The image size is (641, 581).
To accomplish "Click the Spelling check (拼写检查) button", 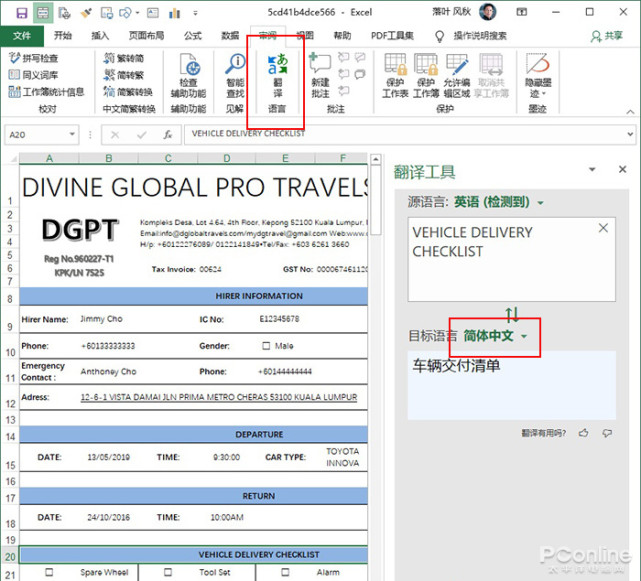I will point(34,58).
